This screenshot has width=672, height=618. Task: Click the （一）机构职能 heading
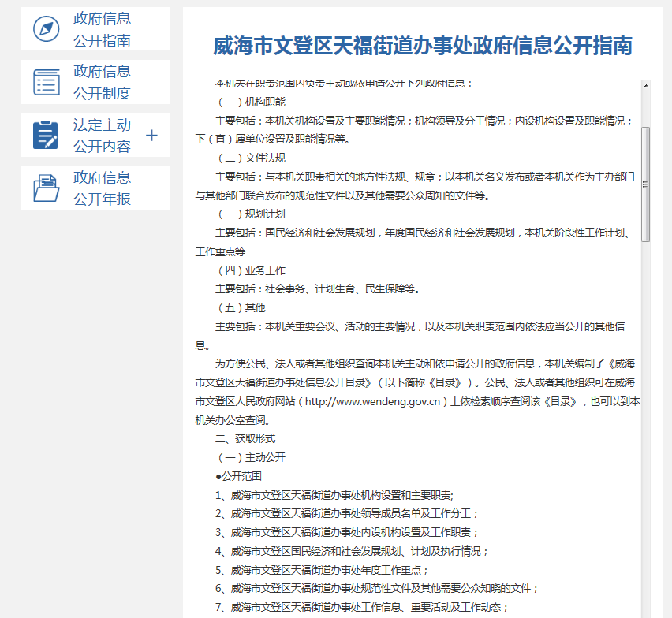[250, 102]
